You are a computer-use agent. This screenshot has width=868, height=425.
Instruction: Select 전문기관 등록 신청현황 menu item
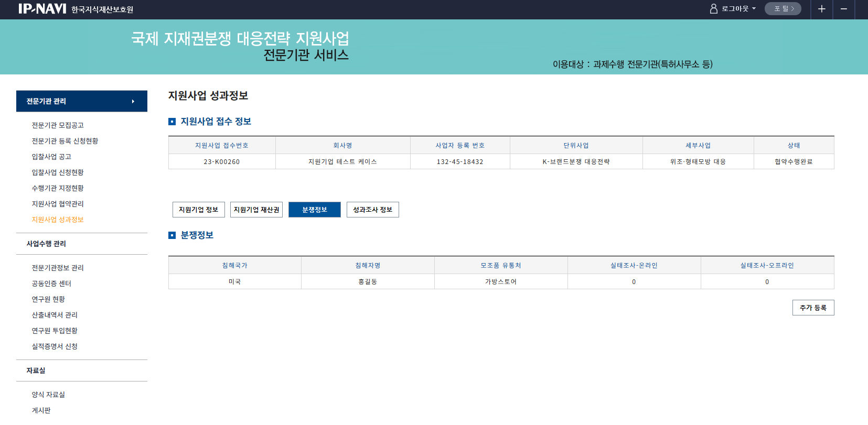click(x=65, y=141)
